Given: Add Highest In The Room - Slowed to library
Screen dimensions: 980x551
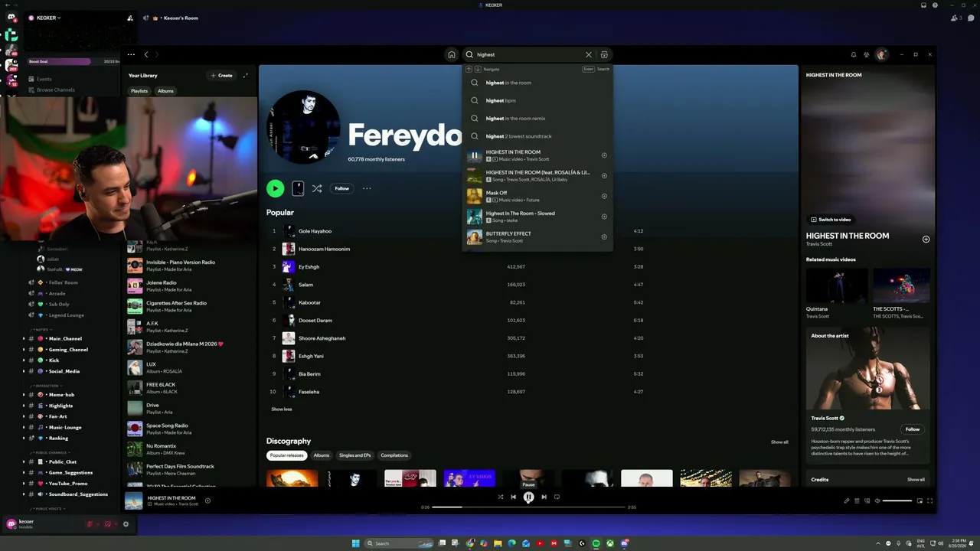Looking at the screenshot, I should (604, 217).
